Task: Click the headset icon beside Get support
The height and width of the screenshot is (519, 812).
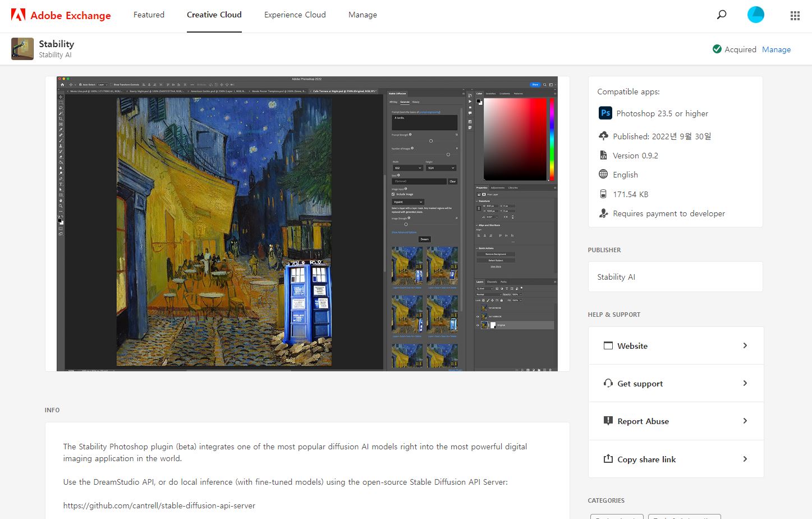Action: (608, 383)
